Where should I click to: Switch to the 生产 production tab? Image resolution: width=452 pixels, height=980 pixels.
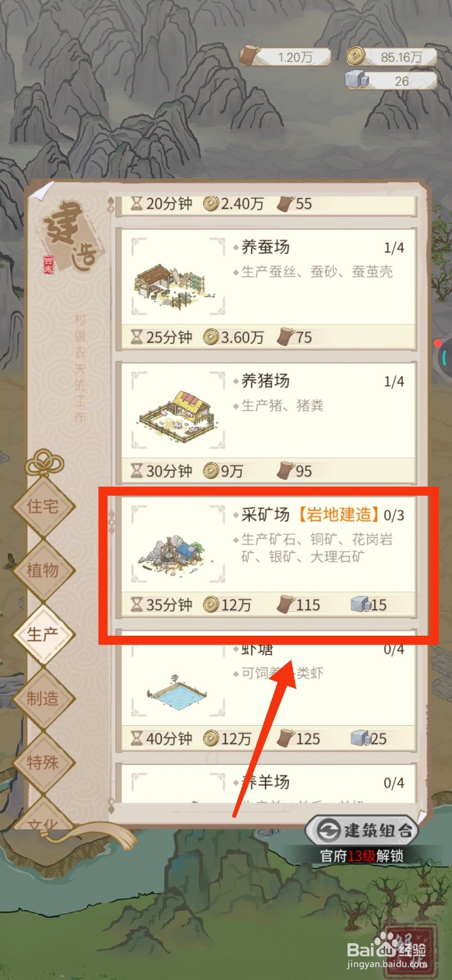click(x=42, y=635)
